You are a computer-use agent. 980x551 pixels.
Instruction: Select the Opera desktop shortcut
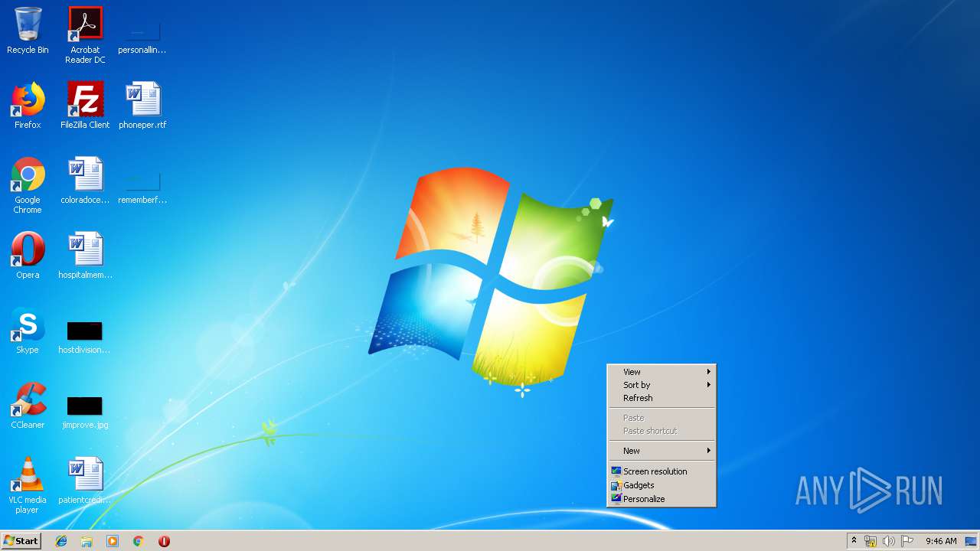(x=28, y=256)
